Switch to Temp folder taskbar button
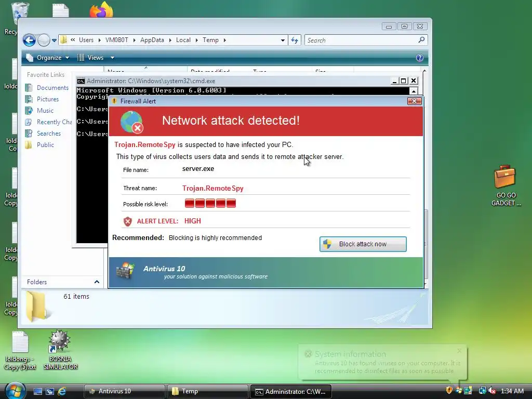The image size is (532, 399). [x=207, y=391]
